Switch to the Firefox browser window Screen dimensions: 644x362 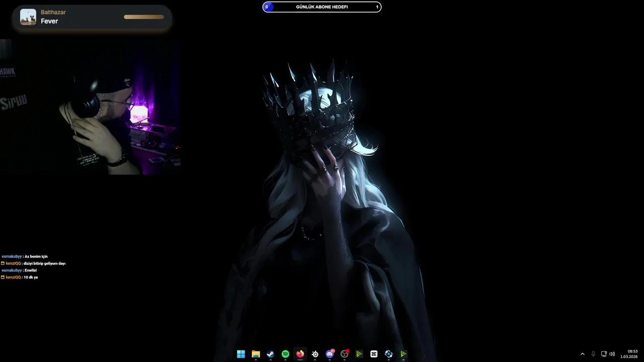tap(300, 354)
